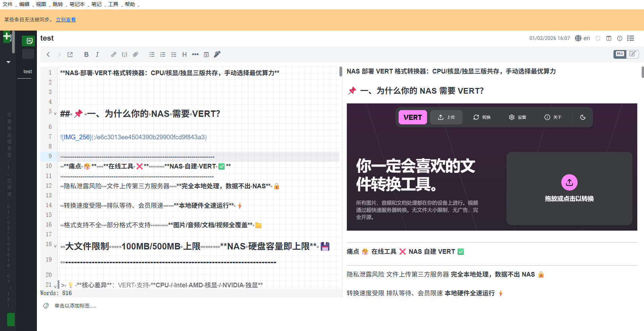
Task: Insert a bulleted list
Action: (x=152, y=54)
